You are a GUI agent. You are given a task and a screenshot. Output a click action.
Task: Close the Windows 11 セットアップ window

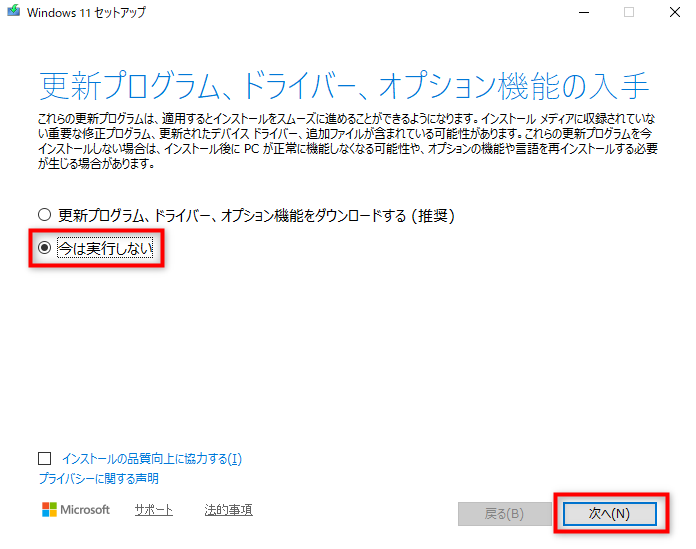[674, 13]
